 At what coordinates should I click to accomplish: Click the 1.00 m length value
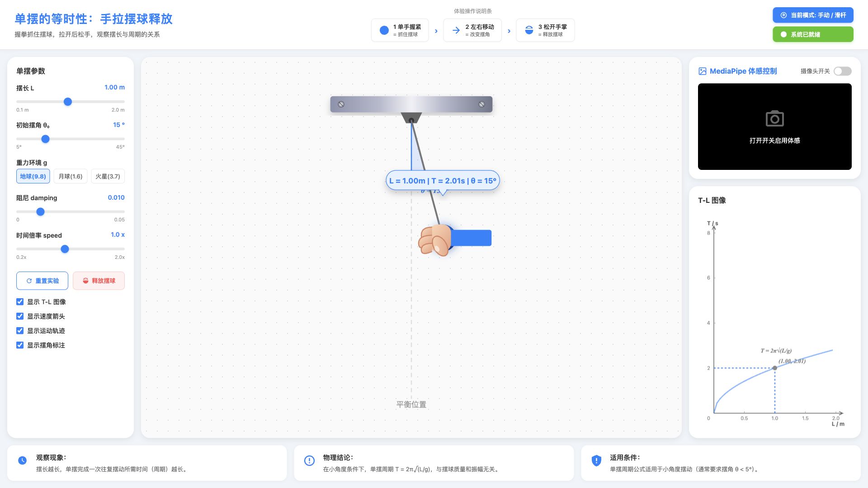click(x=114, y=87)
